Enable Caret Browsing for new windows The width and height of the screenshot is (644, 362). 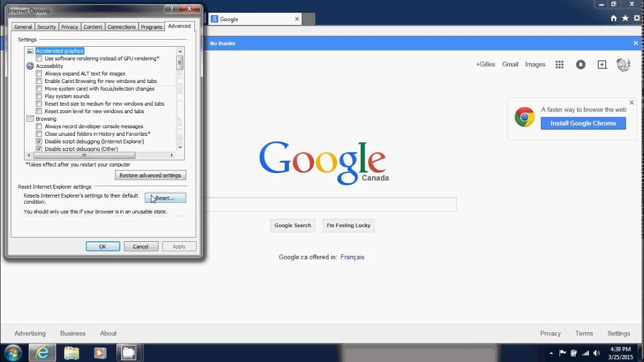click(x=39, y=81)
